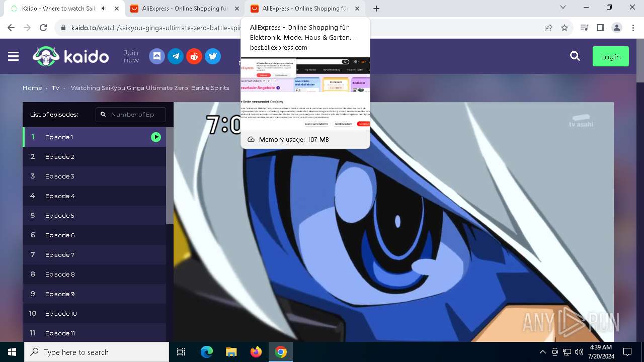Screen dimensions: 644x362
Task: Select Episode 11 in the list
Action: 95,333
